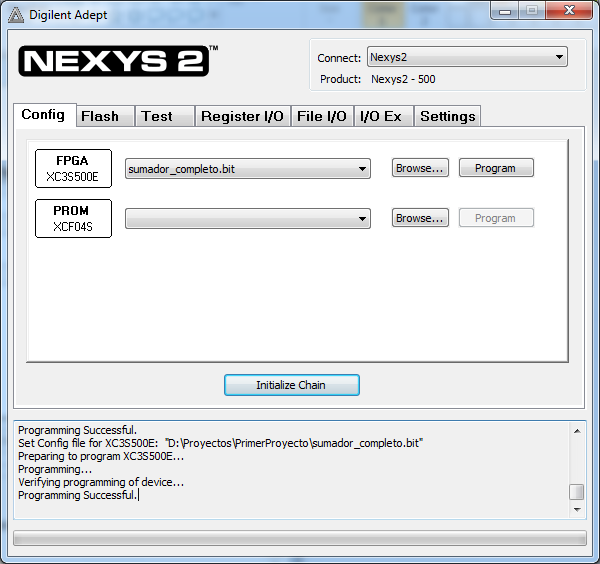
Task: Click the disabled PROM Program button
Action: tap(496, 218)
